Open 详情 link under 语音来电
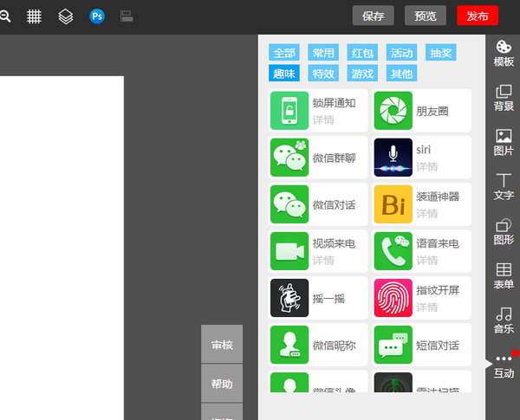This screenshot has height=420, width=520. [x=427, y=260]
